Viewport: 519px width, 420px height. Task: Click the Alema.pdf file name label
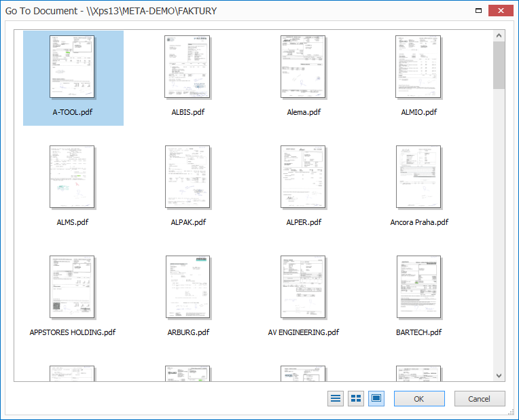click(304, 112)
